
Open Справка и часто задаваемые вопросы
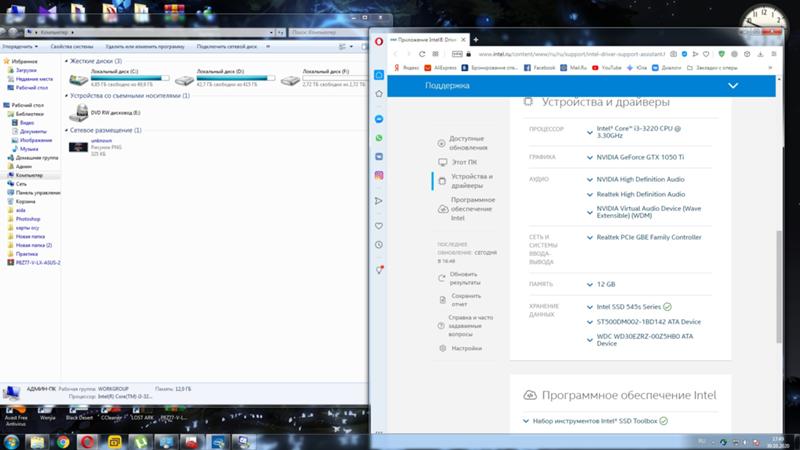[x=465, y=326]
